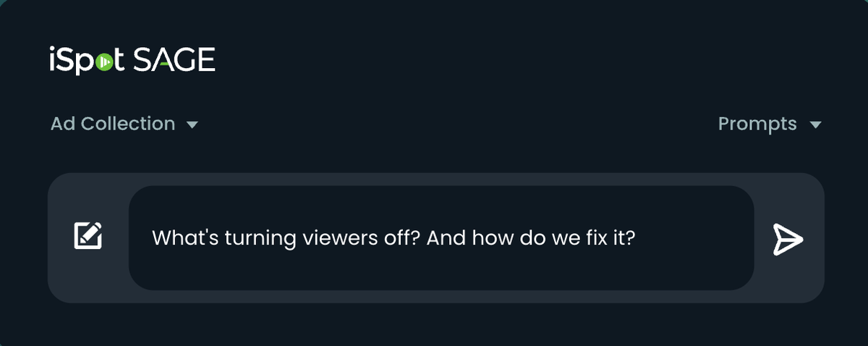Select the Prompts menu label
868x346 pixels.
(757, 125)
